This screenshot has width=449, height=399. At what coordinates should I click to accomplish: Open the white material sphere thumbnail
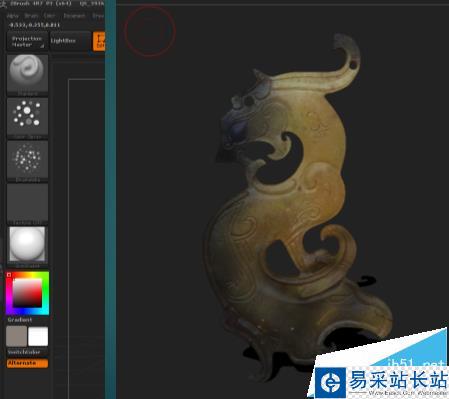(x=27, y=246)
